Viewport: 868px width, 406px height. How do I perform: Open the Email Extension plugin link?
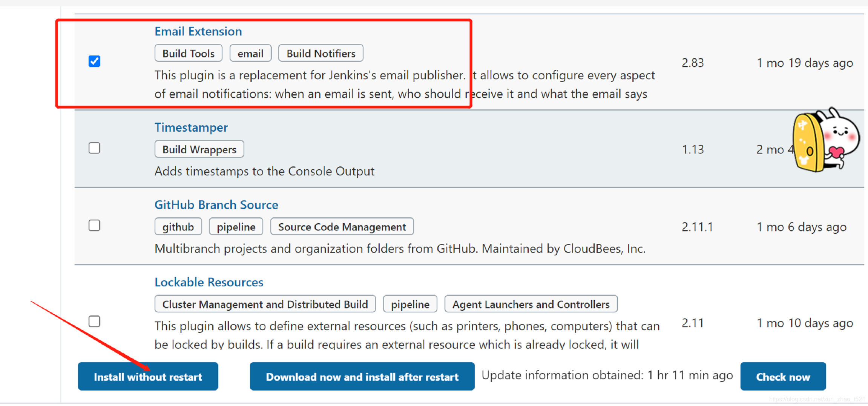pos(198,31)
